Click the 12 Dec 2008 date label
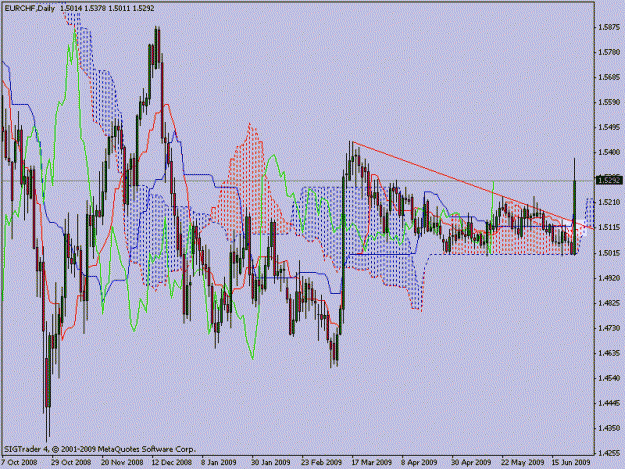625x469 pixels. pos(171,463)
